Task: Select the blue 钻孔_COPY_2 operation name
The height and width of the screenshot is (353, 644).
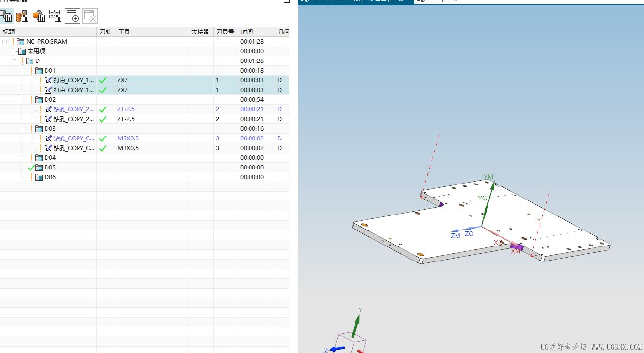Action: (74, 109)
